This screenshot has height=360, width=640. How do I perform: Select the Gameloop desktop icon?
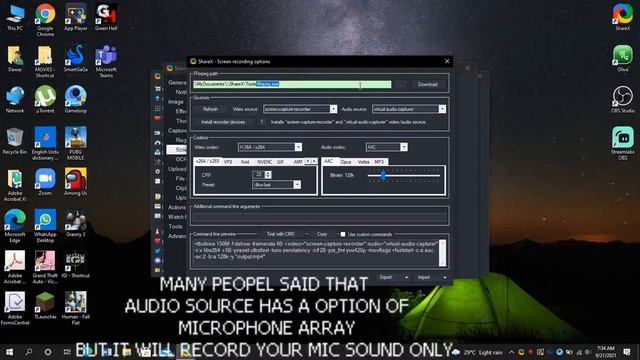pyautogui.click(x=76, y=100)
